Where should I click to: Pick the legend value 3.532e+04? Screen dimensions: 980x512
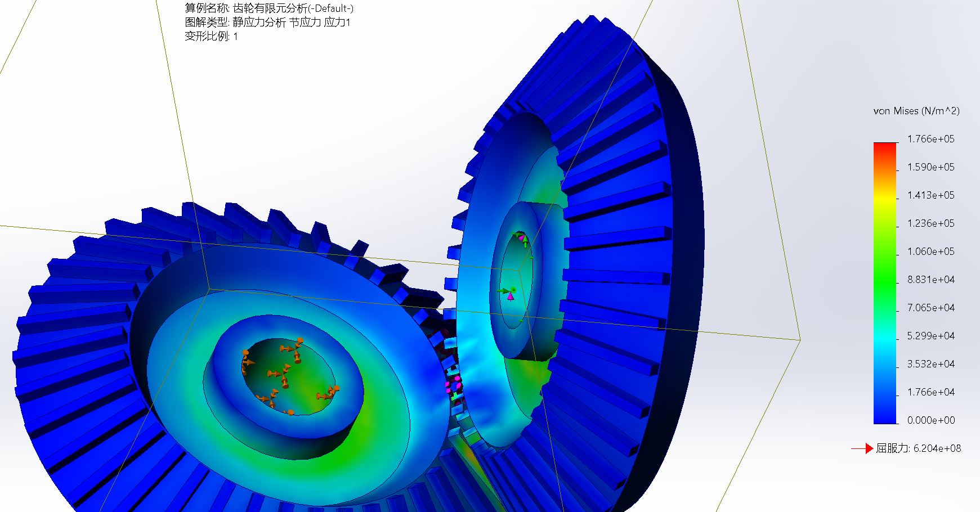tap(931, 364)
